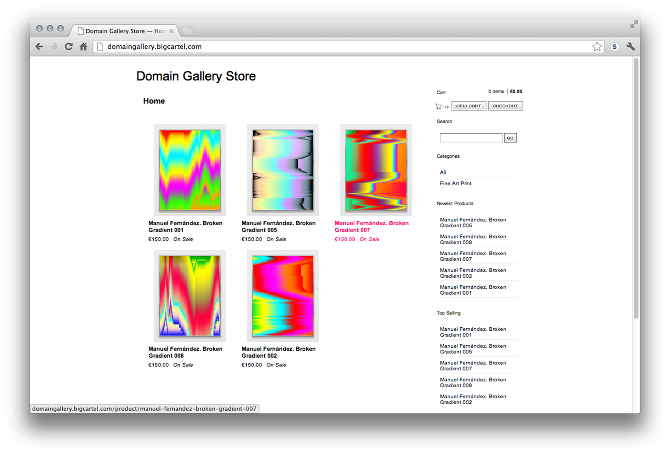Viewport: 670px width, 455px height.
Task: Click the Broken Gradient 002 title under its thumbnail
Action: [278, 352]
